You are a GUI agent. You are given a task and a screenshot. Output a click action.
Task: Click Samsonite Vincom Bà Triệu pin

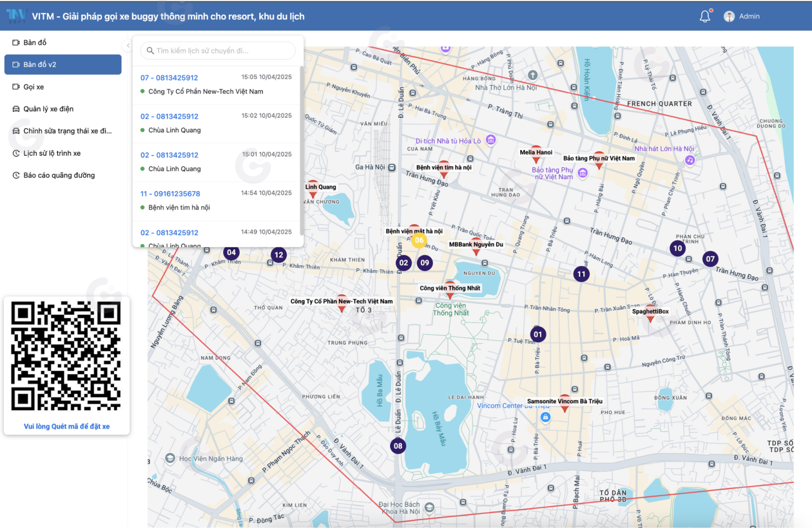point(564,403)
